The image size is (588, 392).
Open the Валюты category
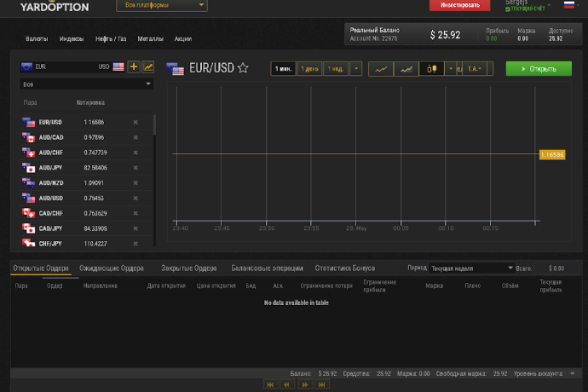(37, 38)
